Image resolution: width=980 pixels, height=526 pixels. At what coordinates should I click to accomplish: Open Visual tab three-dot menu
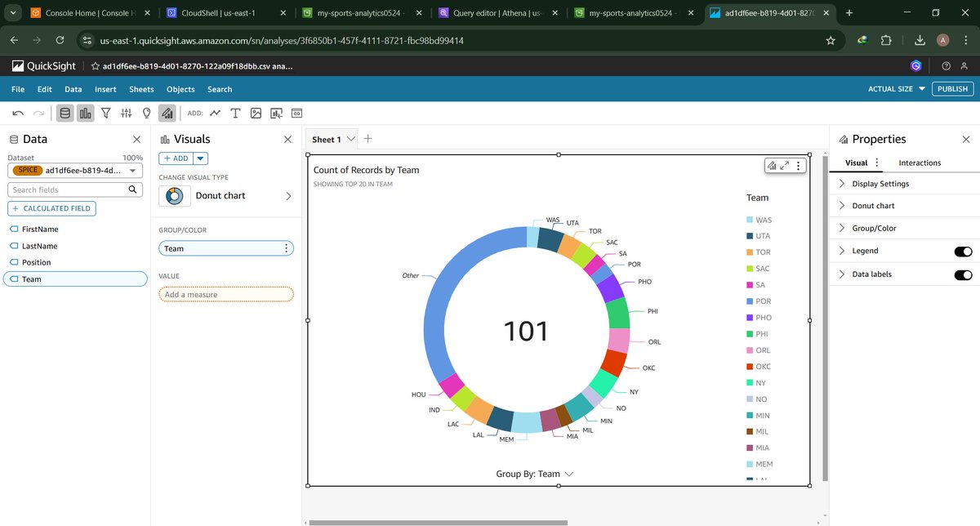(877, 163)
